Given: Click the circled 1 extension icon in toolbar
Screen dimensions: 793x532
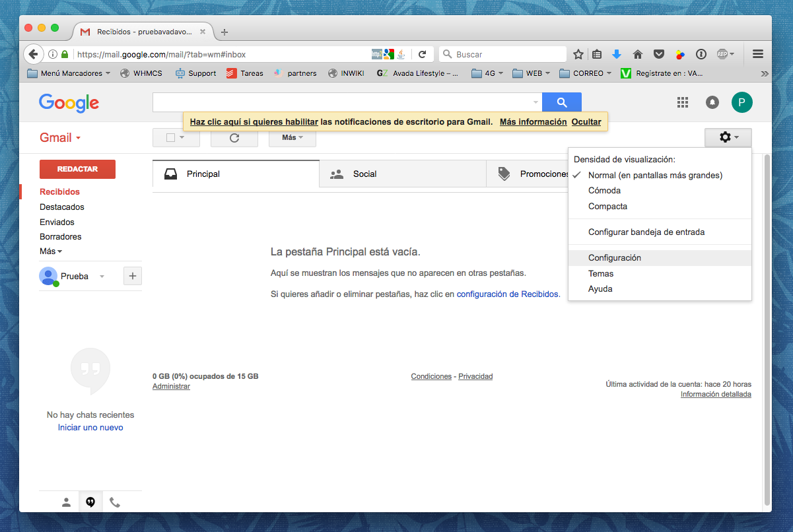Looking at the screenshot, I should point(701,54).
